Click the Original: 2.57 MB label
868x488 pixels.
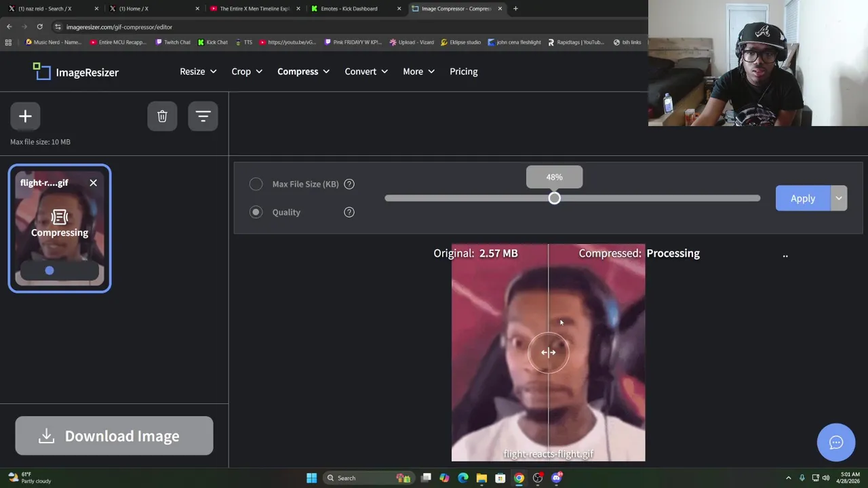[x=475, y=253]
